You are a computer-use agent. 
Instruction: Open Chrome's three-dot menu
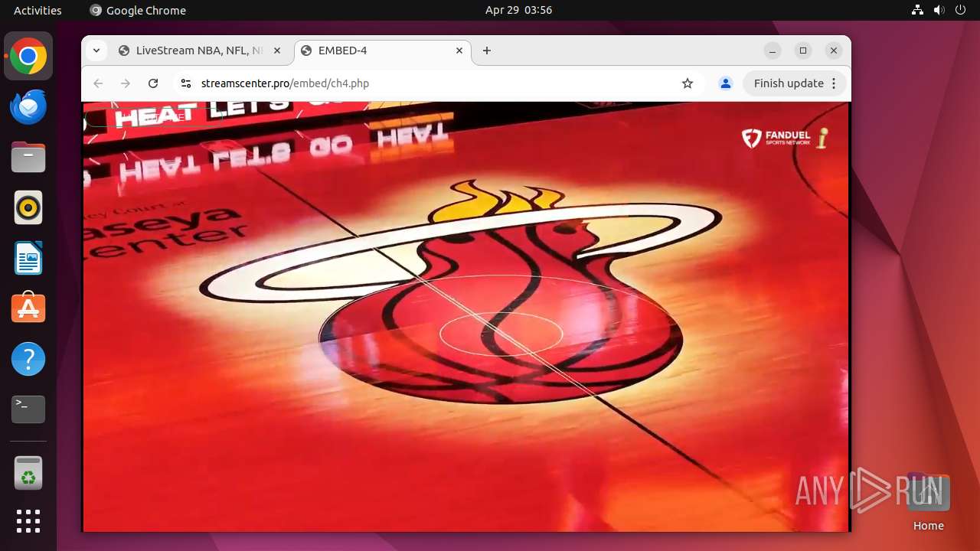click(835, 83)
